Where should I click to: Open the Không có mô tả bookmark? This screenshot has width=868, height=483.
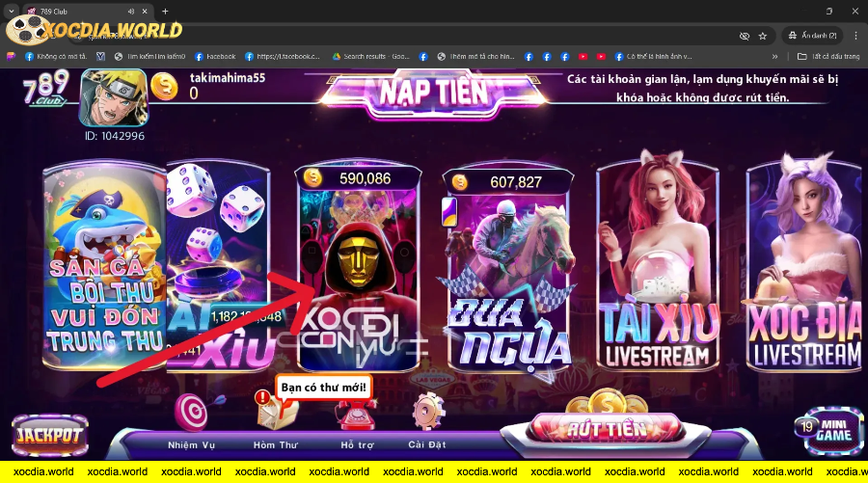tap(56, 56)
